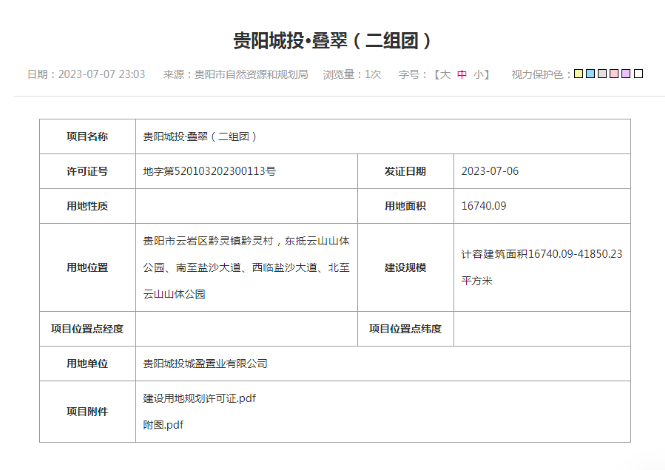665x470 pixels.
Task: Click the 建设规模 header cell
Action: pos(405,268)
